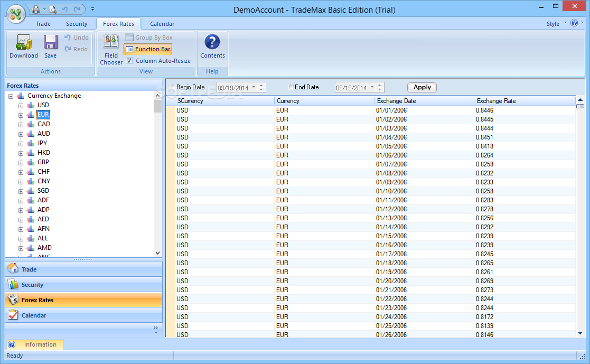
Task: Enable the End Date checkbox
Action: pos(291,87)
